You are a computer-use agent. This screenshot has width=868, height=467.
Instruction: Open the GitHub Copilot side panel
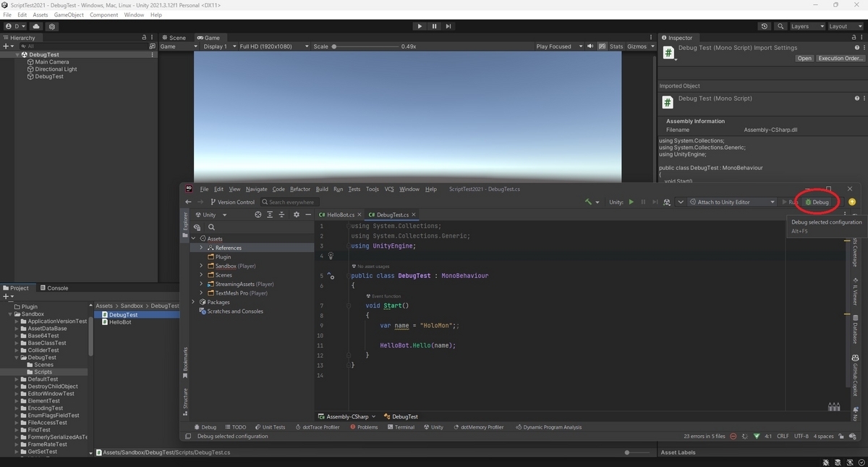click(x=855, y=375)
